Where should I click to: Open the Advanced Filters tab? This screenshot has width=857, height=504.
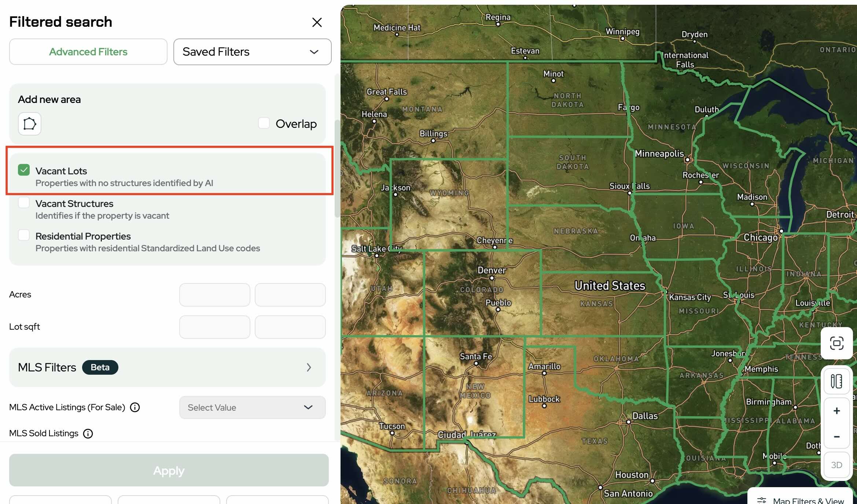coord(88,52)
